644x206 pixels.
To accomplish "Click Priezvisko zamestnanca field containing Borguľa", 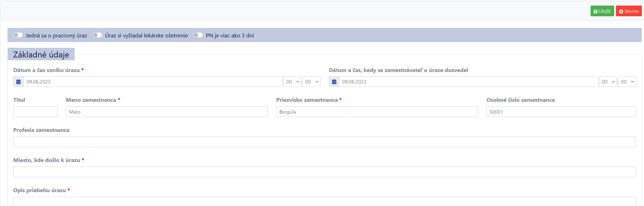I will point(377,112).
